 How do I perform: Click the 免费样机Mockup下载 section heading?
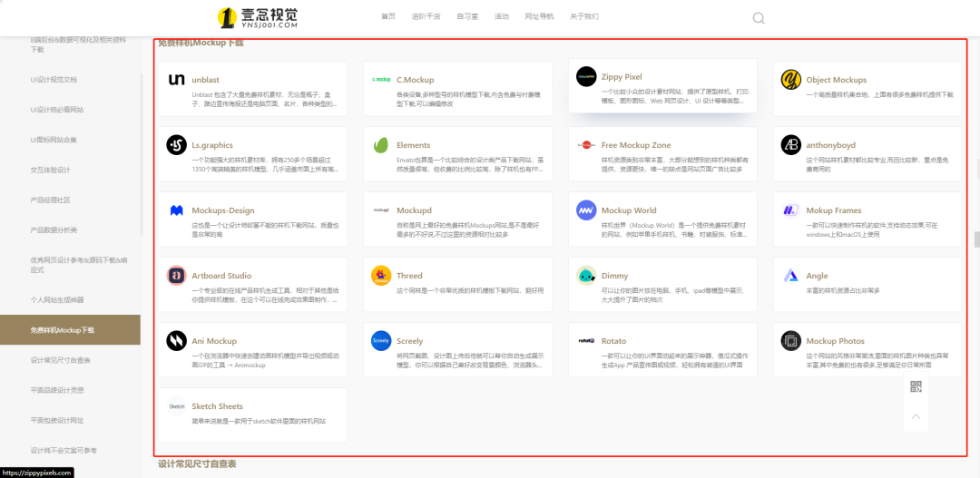tap(201, 44)
